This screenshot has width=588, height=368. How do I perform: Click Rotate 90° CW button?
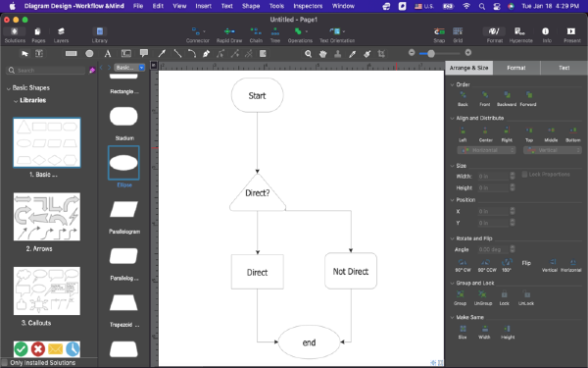tap(463, 265)
